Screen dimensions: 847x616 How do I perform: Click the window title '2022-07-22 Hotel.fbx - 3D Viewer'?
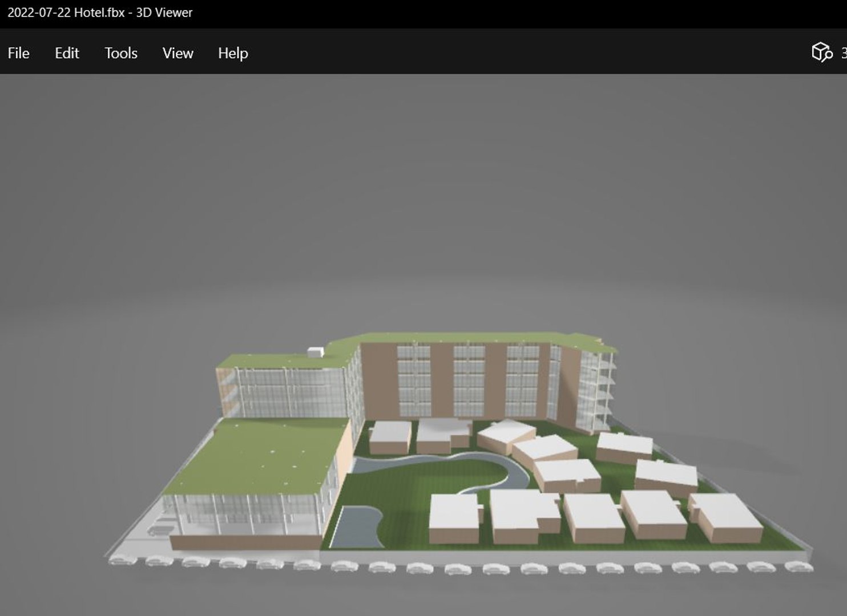click(x=100, y=13)
